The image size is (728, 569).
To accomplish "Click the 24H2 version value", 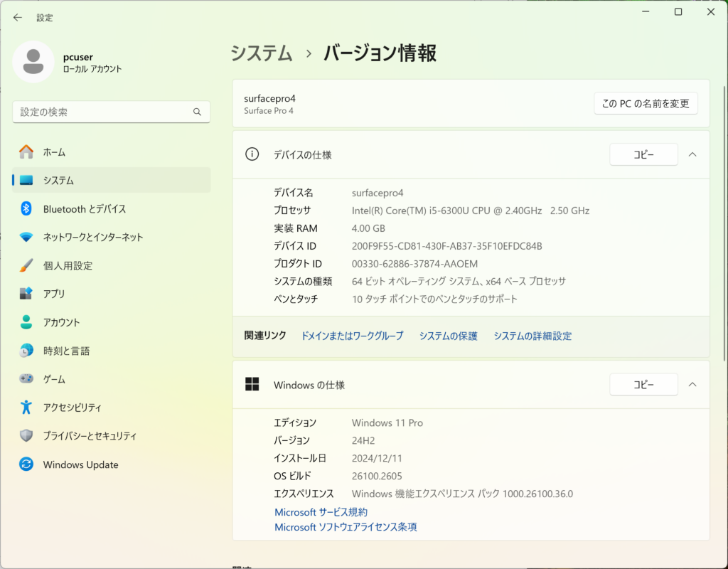I will coord(363,440).
